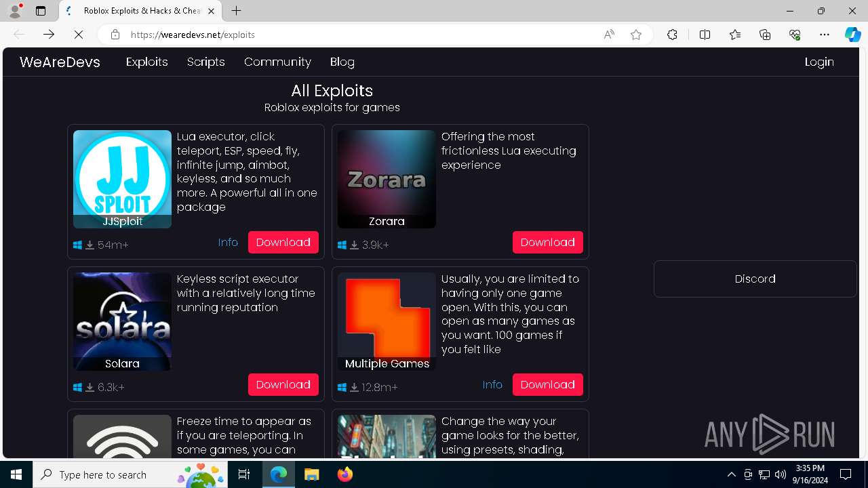
Task: Click Windows icon on Zorara card
Action: (342, 245)
